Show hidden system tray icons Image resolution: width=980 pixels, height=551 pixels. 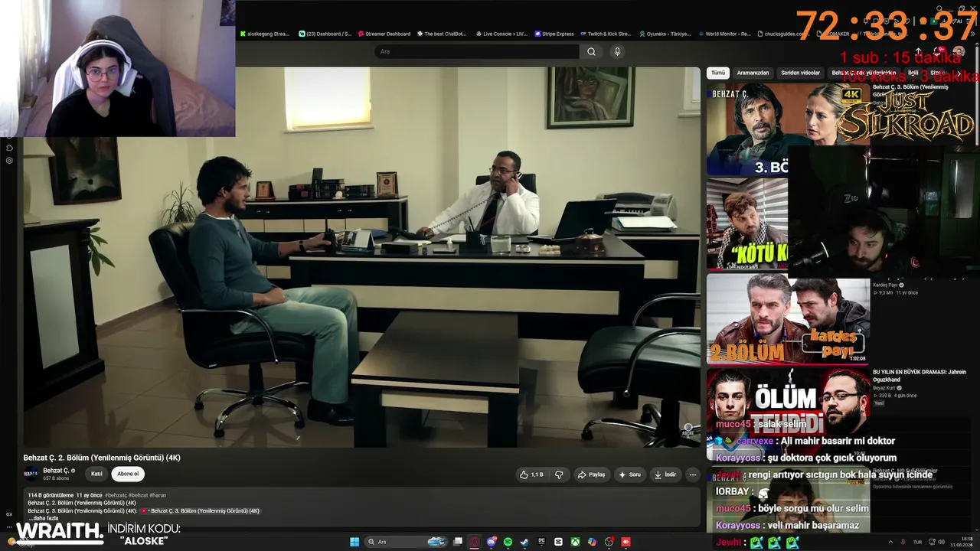(890, 542)
